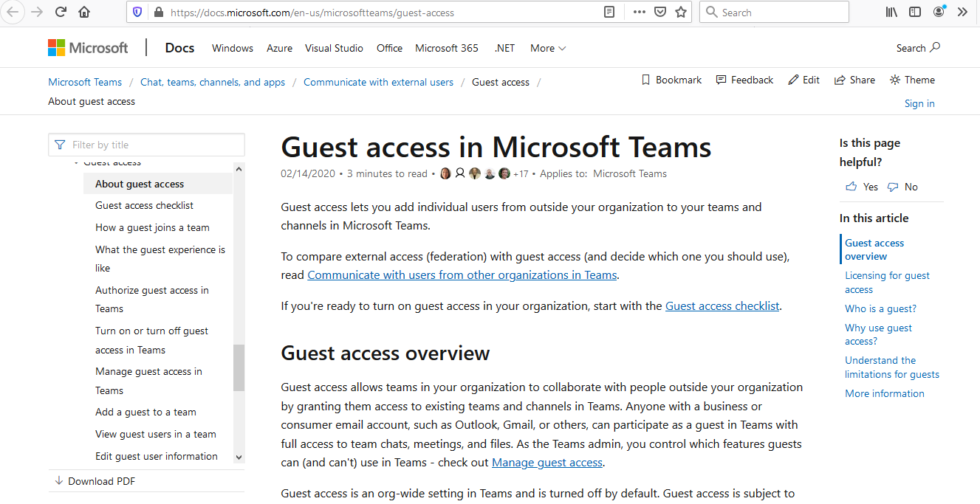
Task: Open the Office docs menu item
Action: (x=389, y=48)
